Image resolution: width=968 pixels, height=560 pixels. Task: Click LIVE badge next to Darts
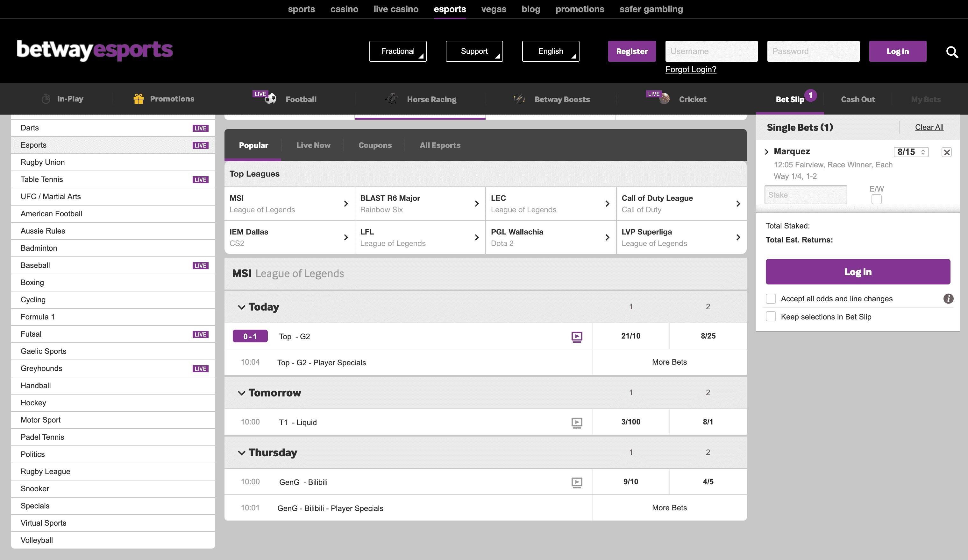pos(200,128)
